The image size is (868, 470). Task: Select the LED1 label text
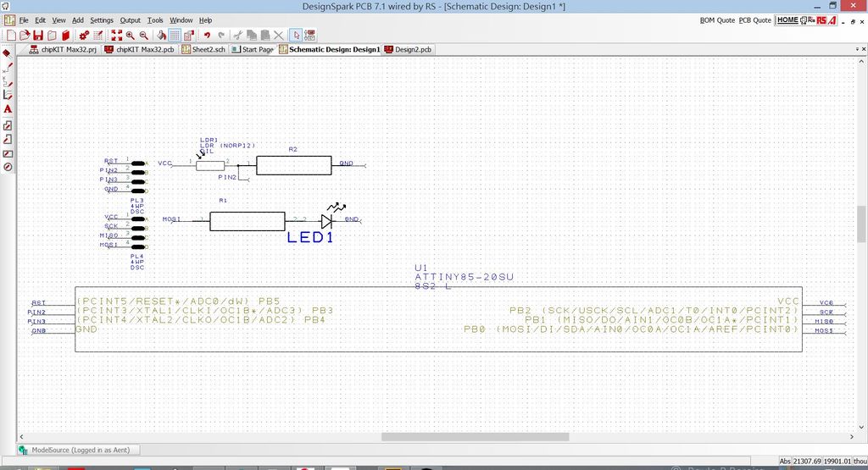[310, 238]
